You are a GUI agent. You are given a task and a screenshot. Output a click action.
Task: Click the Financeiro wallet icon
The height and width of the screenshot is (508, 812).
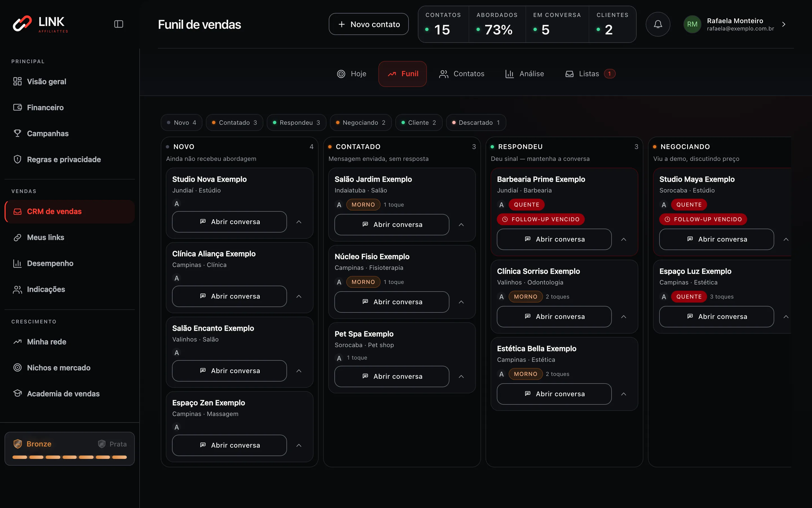tap(17, 107)
